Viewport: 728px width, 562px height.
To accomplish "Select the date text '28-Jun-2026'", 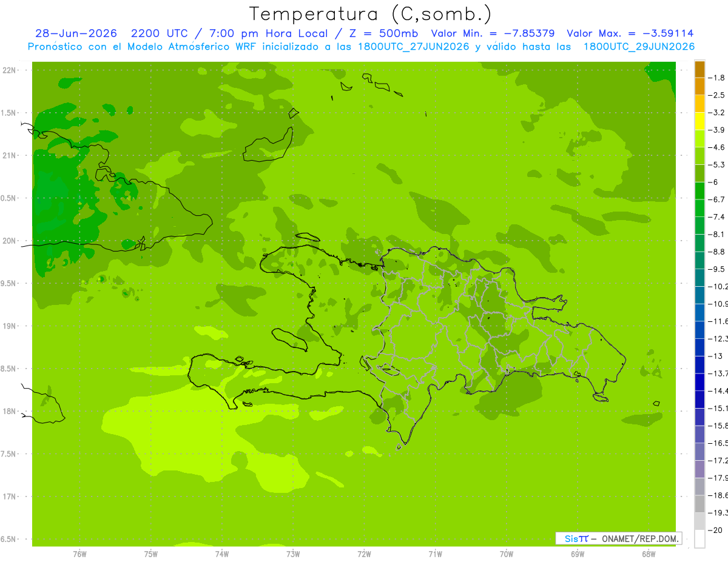I will click(x=76, y=33).
